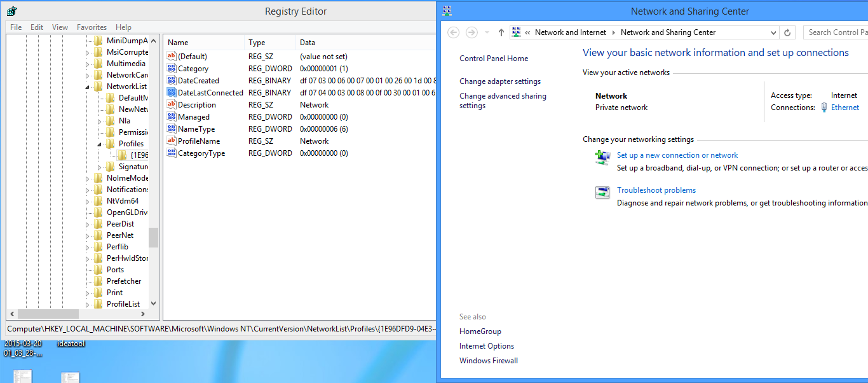The height and width of the screenshot is (383, 868).
Task: Open the Favorites menu in Registry Editor
Action: (x=92, y=27)
